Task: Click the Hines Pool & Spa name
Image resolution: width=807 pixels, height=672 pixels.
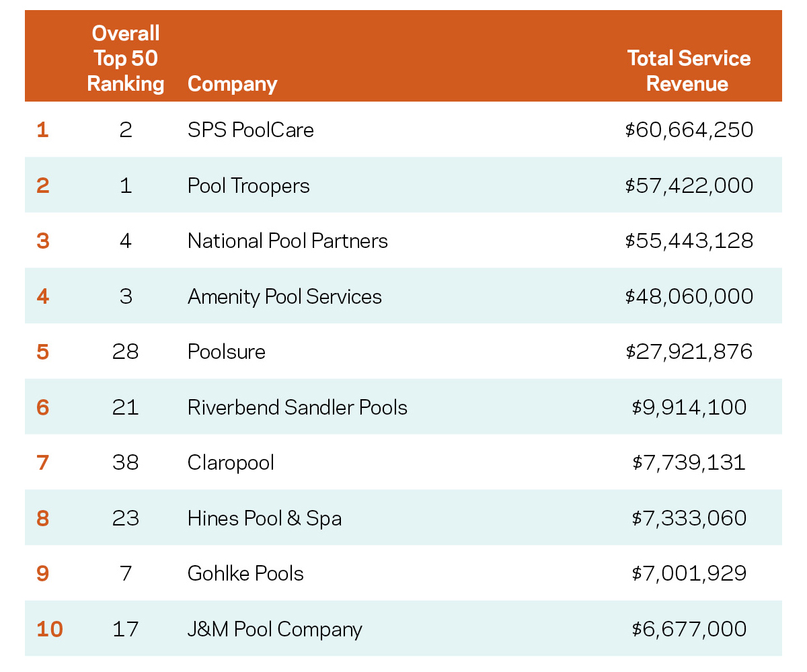Action: (264, 518)
